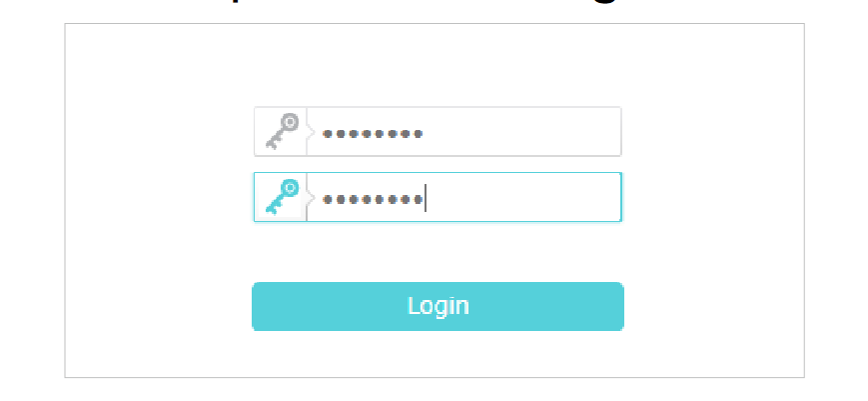Submit credentials via the Login text label
Screen dimensions: 868x401
coord(437,306)
